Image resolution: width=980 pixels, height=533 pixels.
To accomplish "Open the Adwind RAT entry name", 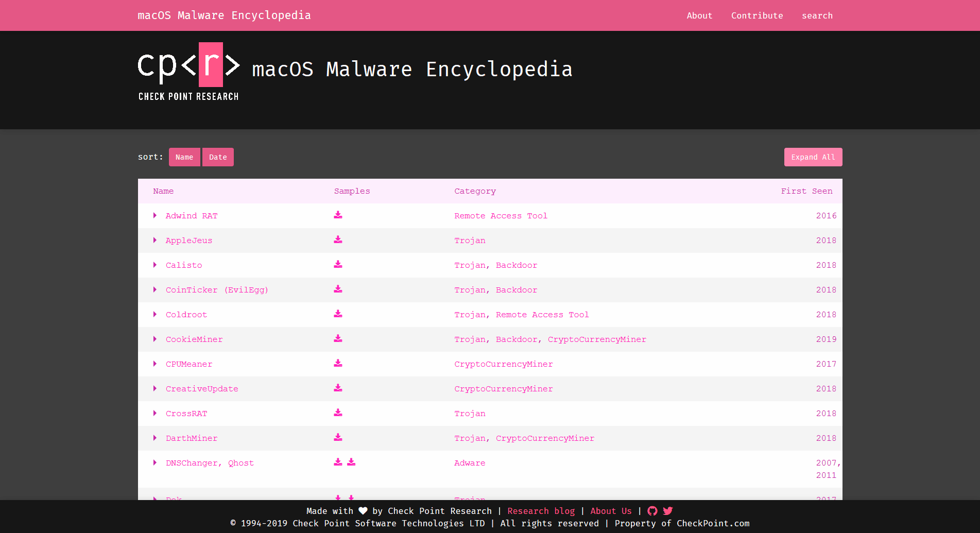I will click(x=192, y=216).
